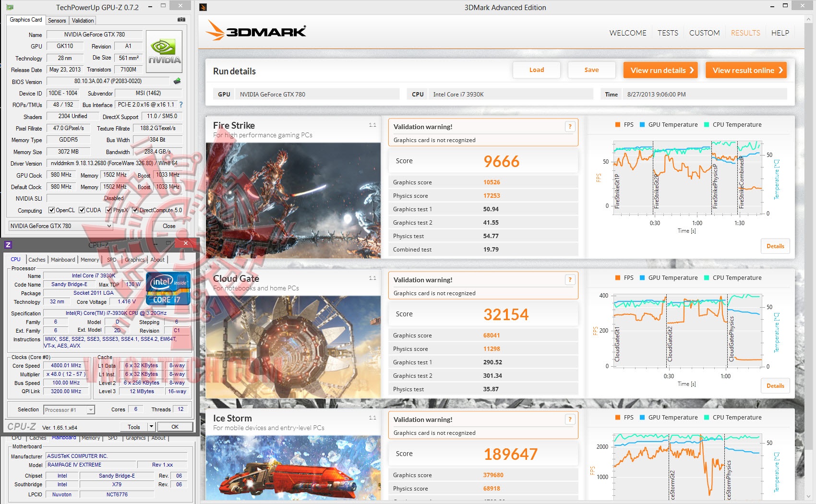Expand the Tools dropdown arrow in CPU-Z
Viewport: 816px width, 504px height.
(x=152, y=427)
